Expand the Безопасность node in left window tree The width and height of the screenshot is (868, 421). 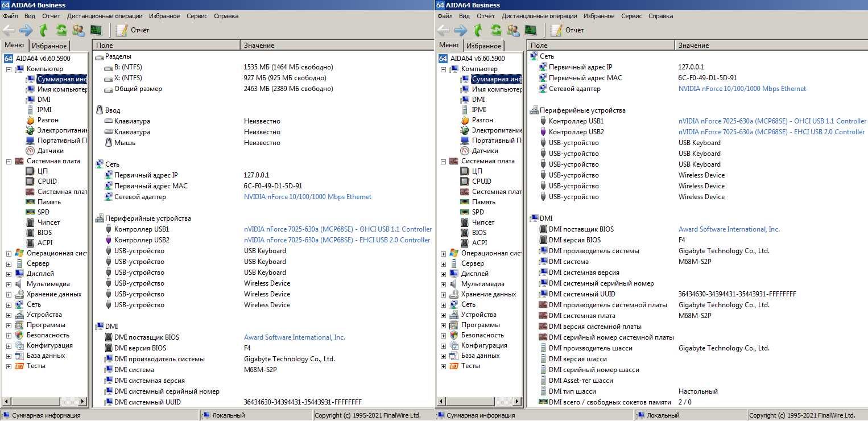(9, 335)
